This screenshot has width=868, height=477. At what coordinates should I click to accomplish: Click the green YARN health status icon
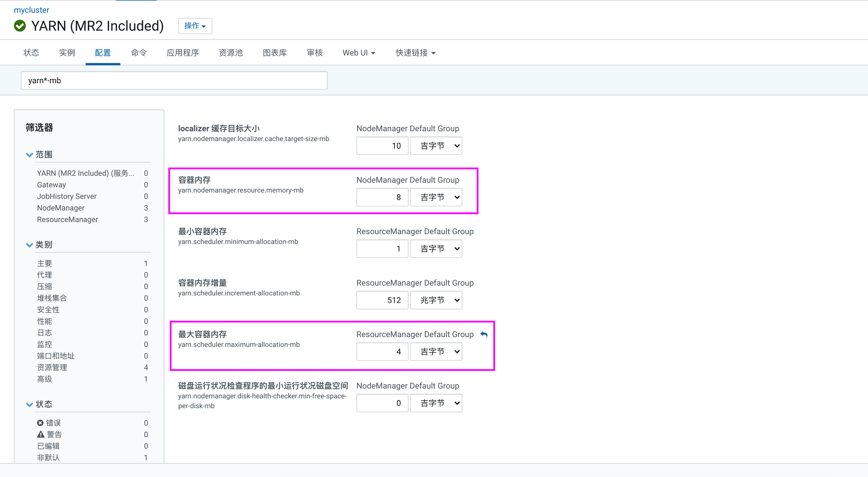pyautogui.click(x=20, y=26)
